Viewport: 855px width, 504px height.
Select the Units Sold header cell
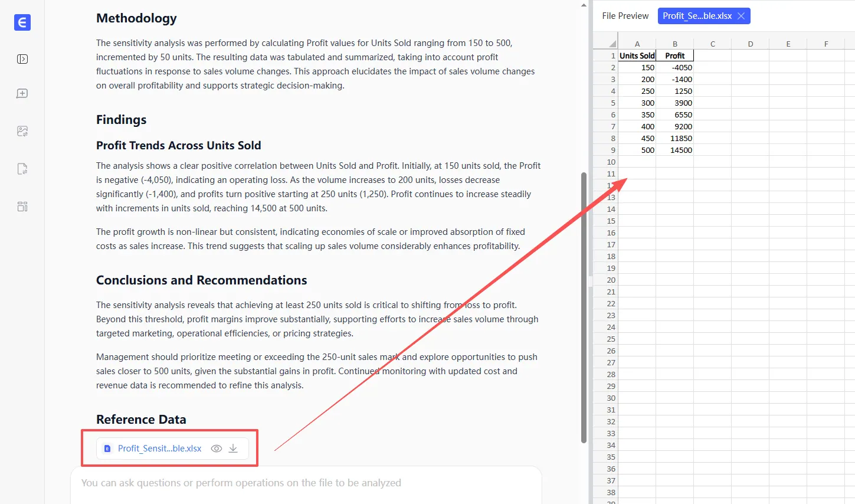[637, 55]
